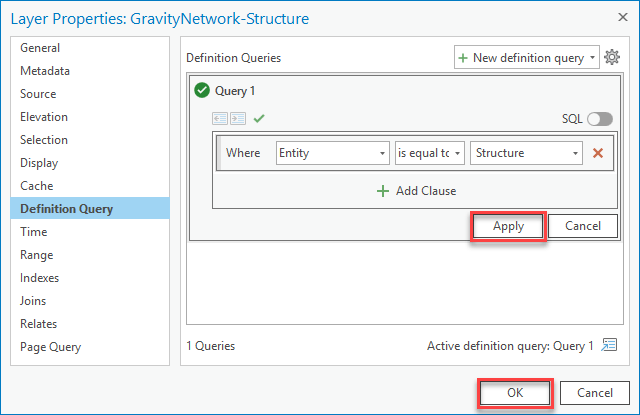Cancel the Query 1 edits
Image resolution: width=640 pixels, height=415 pixels.
583,226
